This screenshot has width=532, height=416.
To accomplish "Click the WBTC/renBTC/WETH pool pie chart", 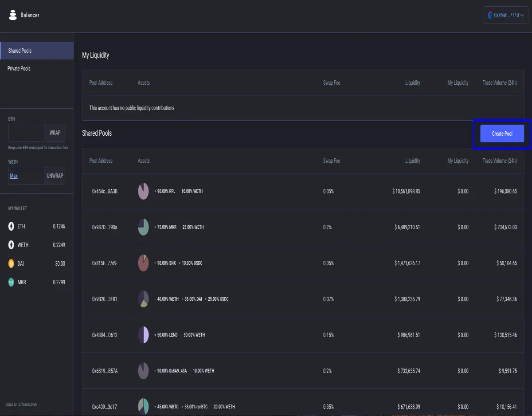I will pos(143,407).
